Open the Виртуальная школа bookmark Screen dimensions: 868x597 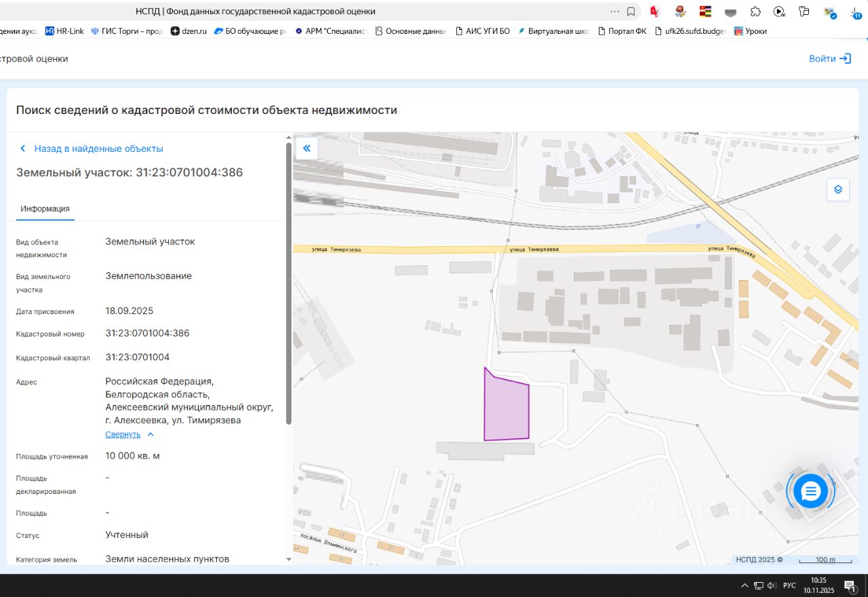(x=553, y=31)
